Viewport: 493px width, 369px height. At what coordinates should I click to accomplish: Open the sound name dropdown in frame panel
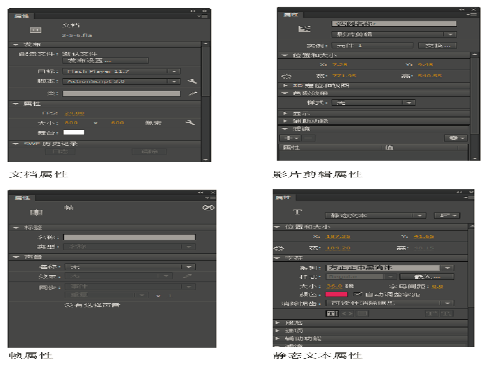(x=130, y=267)
